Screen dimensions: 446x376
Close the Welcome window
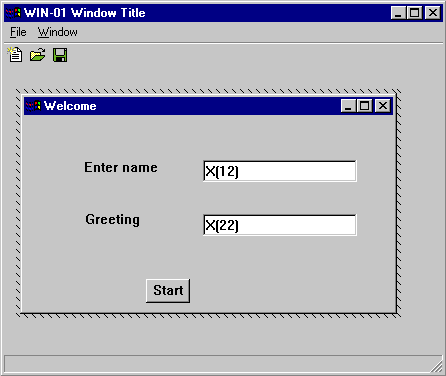383,106
